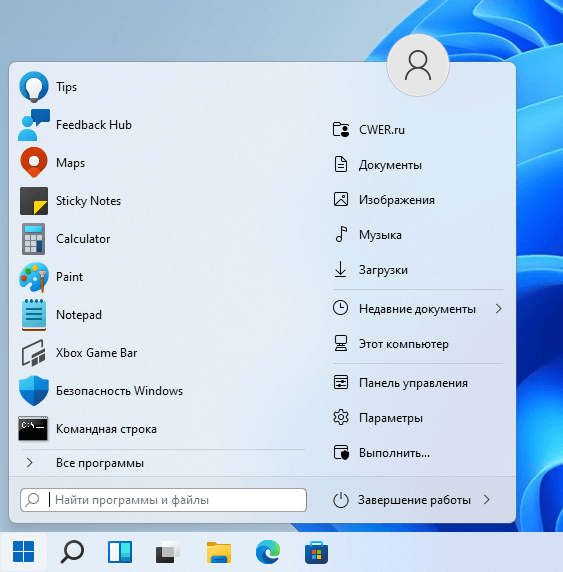Open Xbox Game Bar
This screenshot has height=572, width=563.
[x=161, y=353]
